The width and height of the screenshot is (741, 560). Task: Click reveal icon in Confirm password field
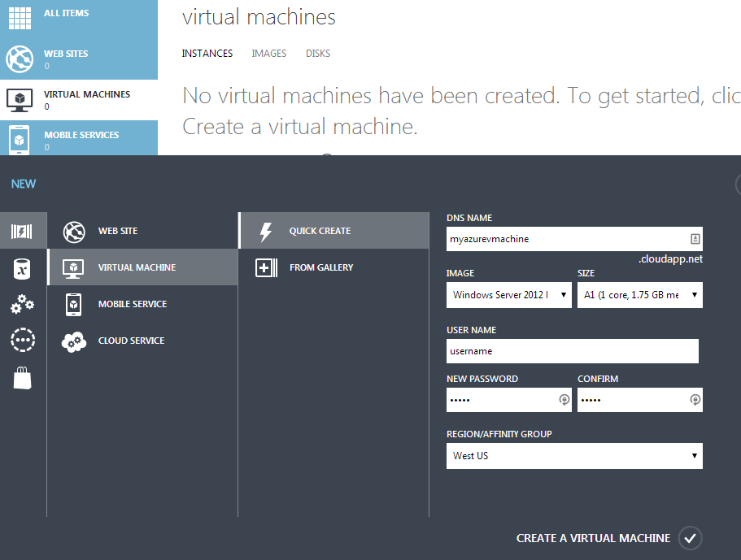click(x=695, y=400)
